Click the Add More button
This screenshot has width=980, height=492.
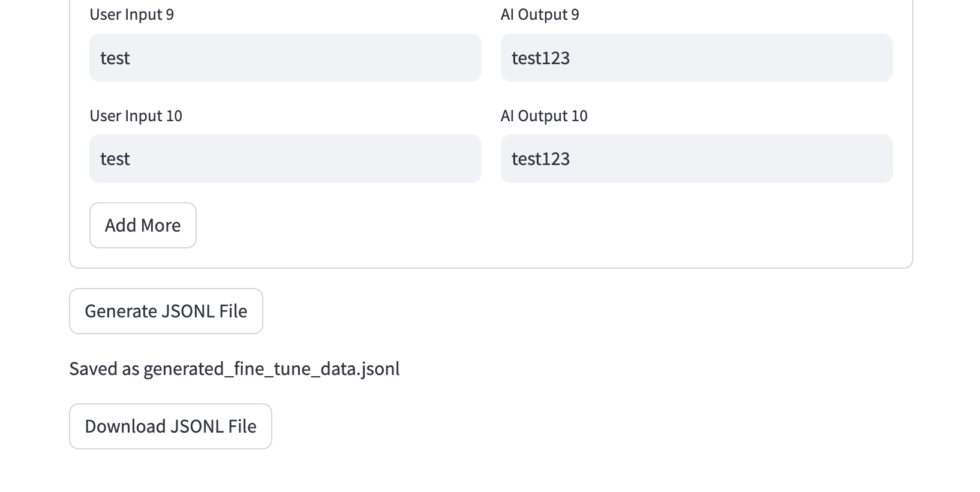(x=143, y=225)
